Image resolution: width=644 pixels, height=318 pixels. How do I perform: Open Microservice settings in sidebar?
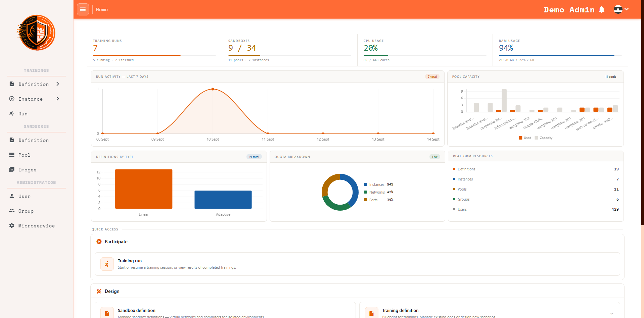pyautogui.click(x=36, y=226)
